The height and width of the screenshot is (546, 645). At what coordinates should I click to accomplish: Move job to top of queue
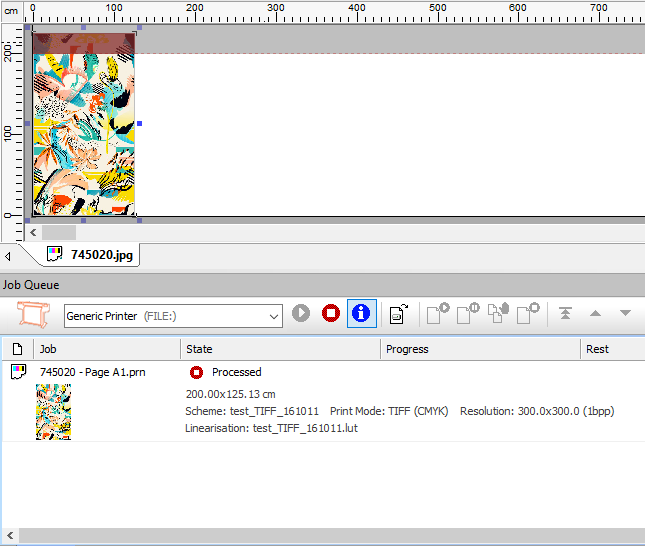tap(566, 313)
